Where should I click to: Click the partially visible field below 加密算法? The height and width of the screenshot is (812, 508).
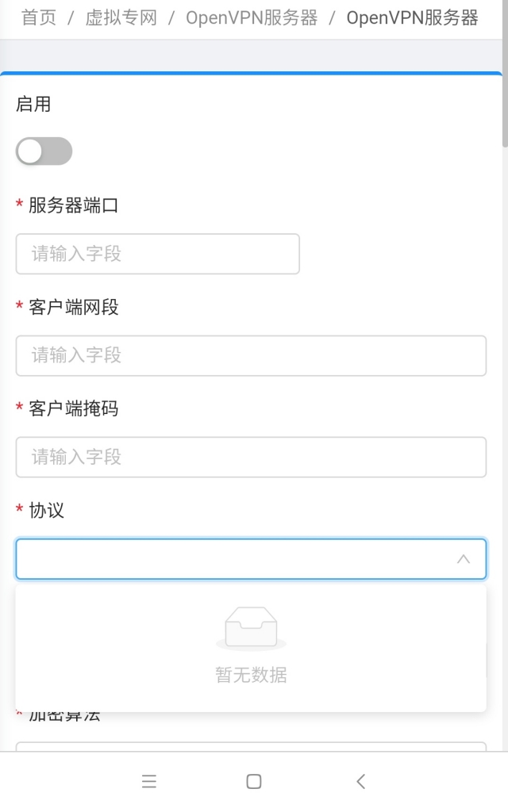(x=251, y=746)
